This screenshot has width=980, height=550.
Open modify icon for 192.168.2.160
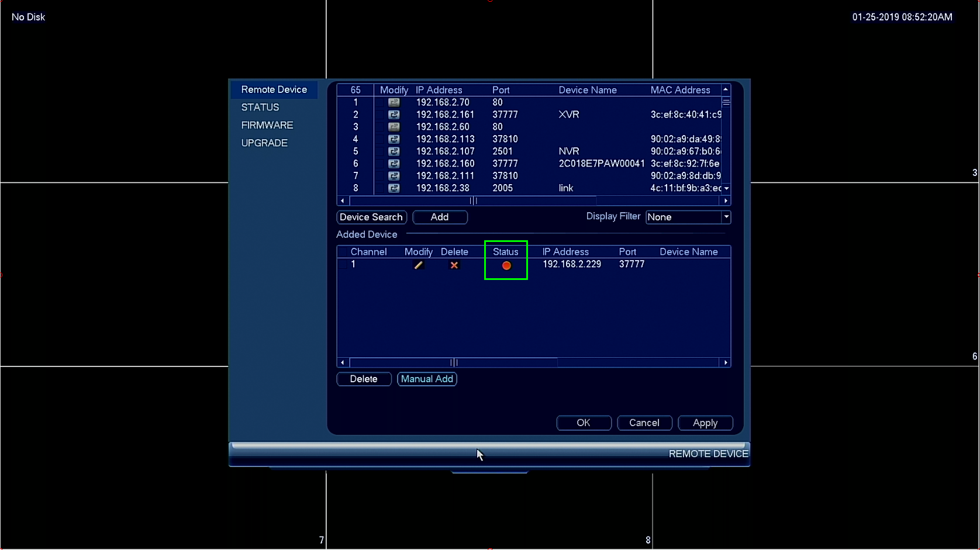[394, 164]
